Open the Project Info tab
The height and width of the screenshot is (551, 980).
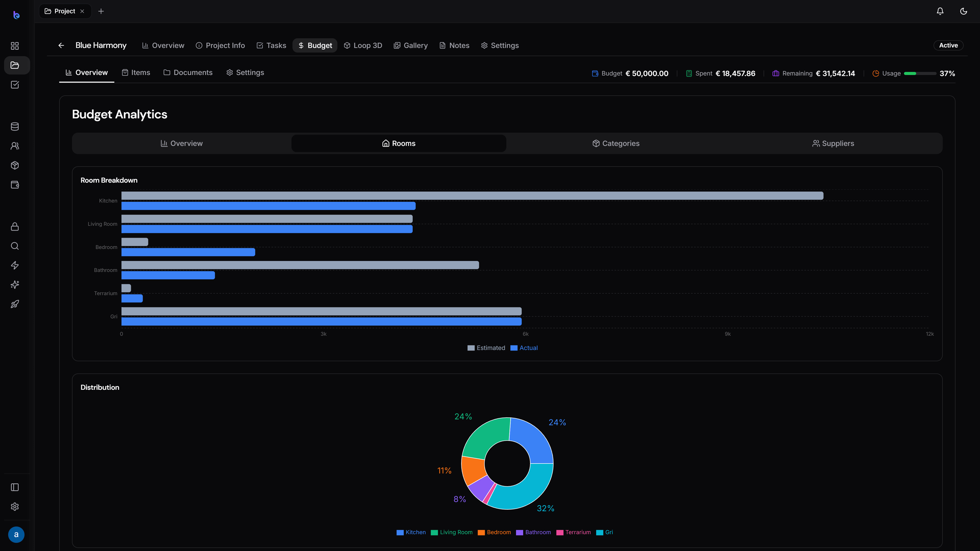tap(220, 45)
